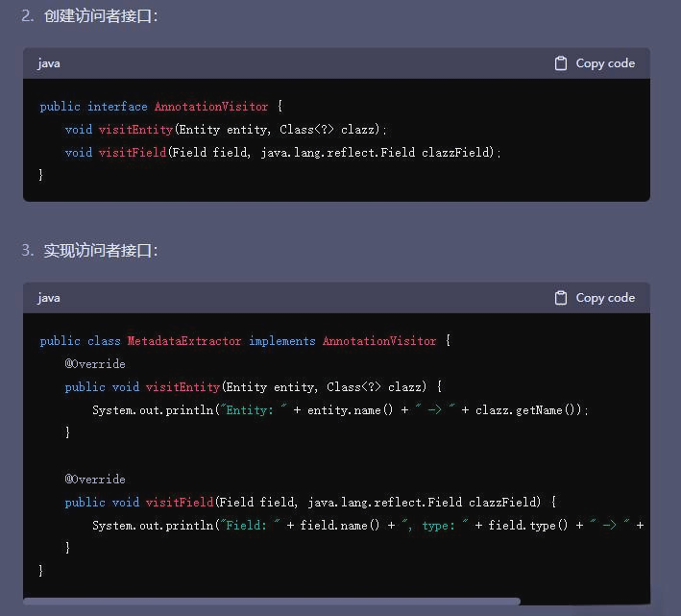Click the second '@Override' annotation
The height and width of the screenshot is (616, 681).
click(x=95, y=480)
